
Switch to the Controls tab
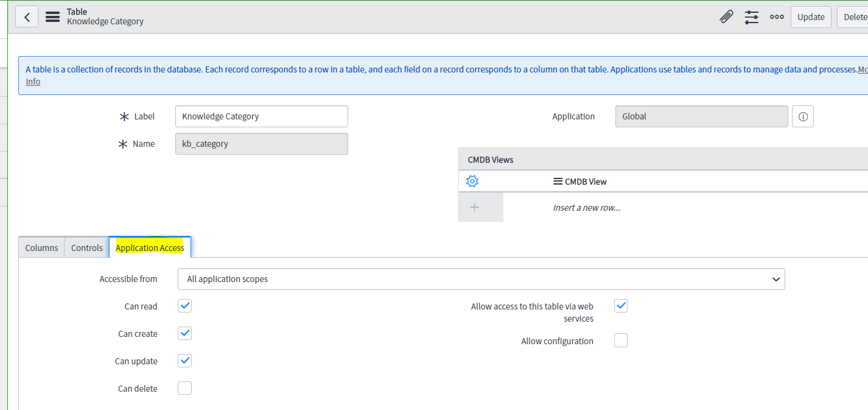pyautogui.click(x=86, y=247)
